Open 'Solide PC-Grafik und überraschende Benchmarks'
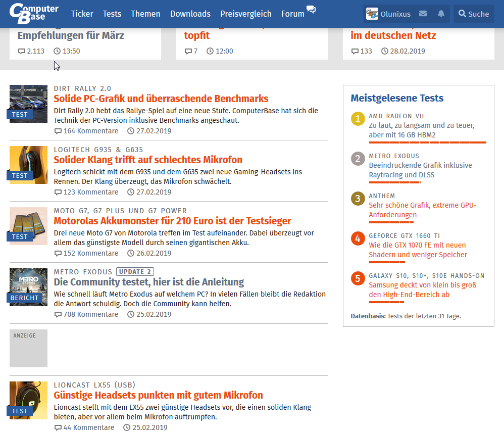The height and width of the screenshot is (434, 504). (161, 99)
